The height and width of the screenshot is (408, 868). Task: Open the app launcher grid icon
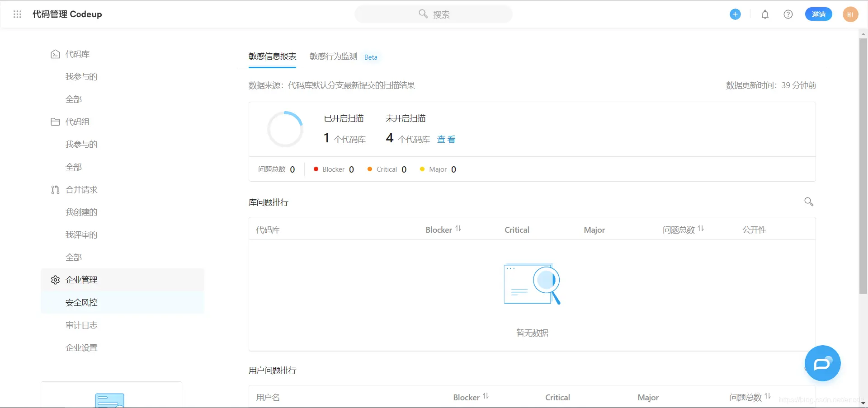tap(18, 14)
